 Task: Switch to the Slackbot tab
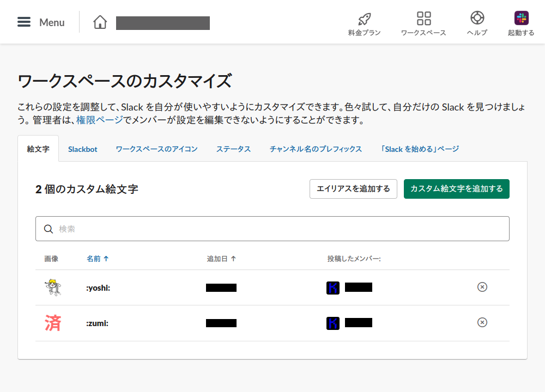tap(83, 149)
